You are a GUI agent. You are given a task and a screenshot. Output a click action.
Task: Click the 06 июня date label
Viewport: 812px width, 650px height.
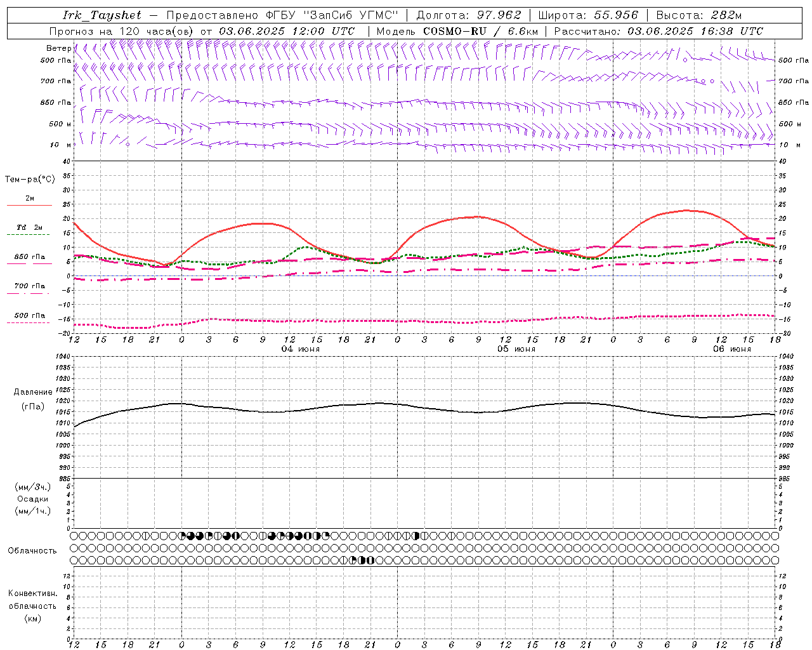(731, 349)
